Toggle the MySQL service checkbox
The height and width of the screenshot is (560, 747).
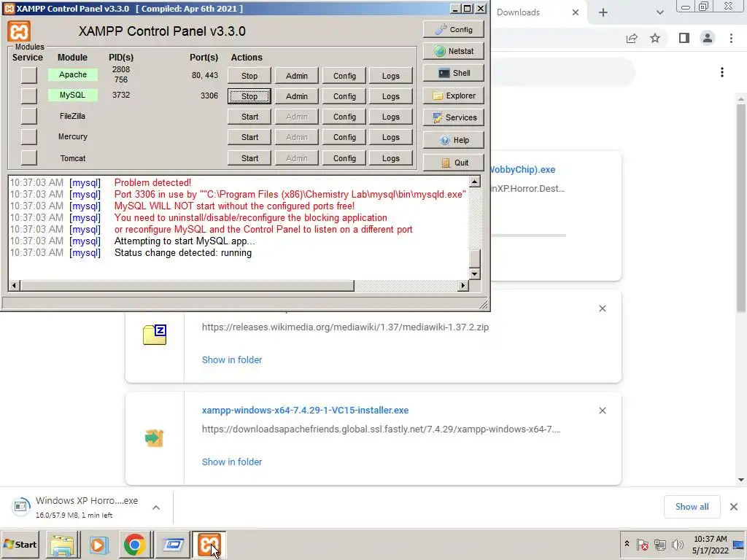click(28, 96)
